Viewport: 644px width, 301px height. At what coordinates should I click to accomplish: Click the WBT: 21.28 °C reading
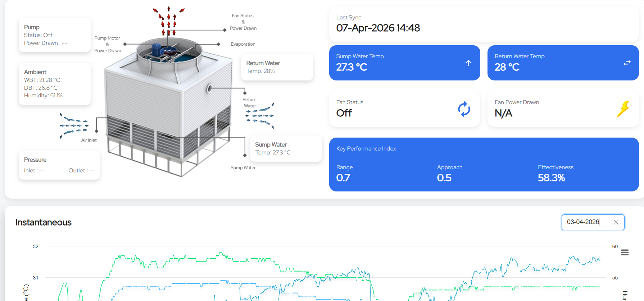42,80
